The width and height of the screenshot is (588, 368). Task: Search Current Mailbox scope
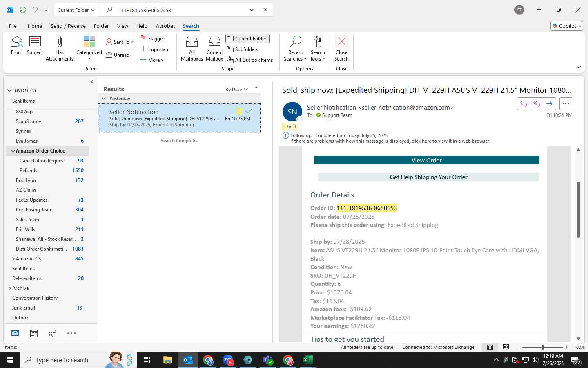(215, 48)
